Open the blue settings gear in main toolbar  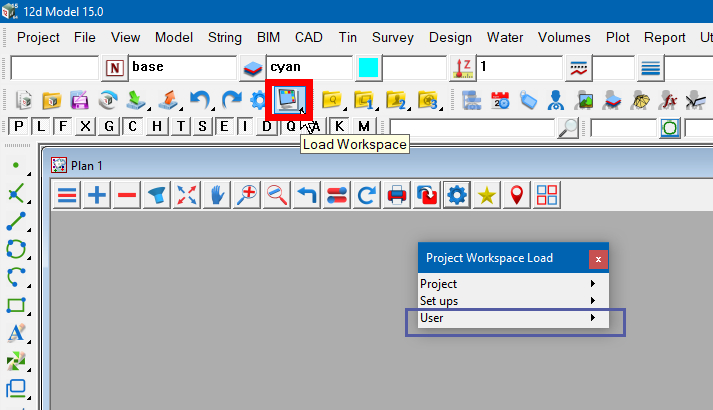coord(258,100)
